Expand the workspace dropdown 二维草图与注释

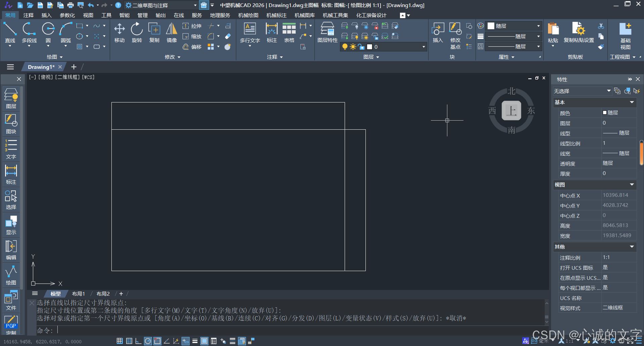pos(195,5)
